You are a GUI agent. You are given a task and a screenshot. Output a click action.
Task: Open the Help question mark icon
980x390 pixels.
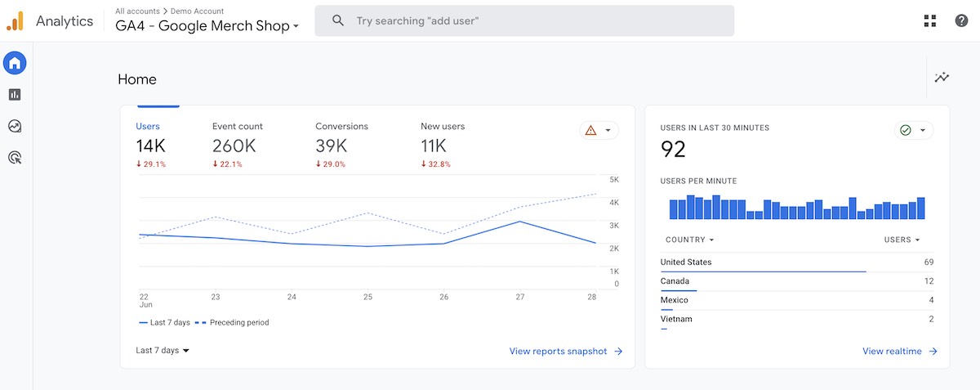pos(961,21)
